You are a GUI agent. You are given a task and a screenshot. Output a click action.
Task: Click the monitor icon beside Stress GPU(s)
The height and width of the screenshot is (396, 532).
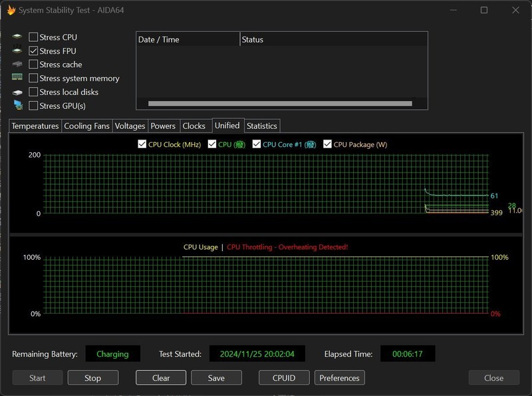pos(17,106)
